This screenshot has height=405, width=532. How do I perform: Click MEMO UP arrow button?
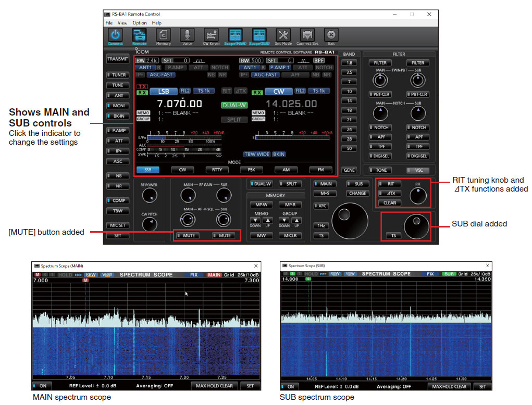268,221
